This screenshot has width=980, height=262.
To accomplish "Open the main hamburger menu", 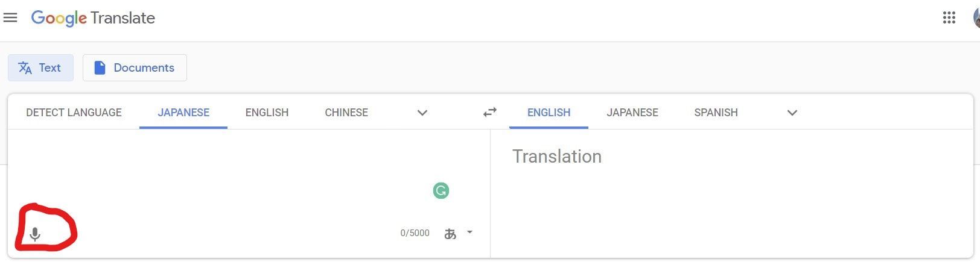I will [10, 18].
